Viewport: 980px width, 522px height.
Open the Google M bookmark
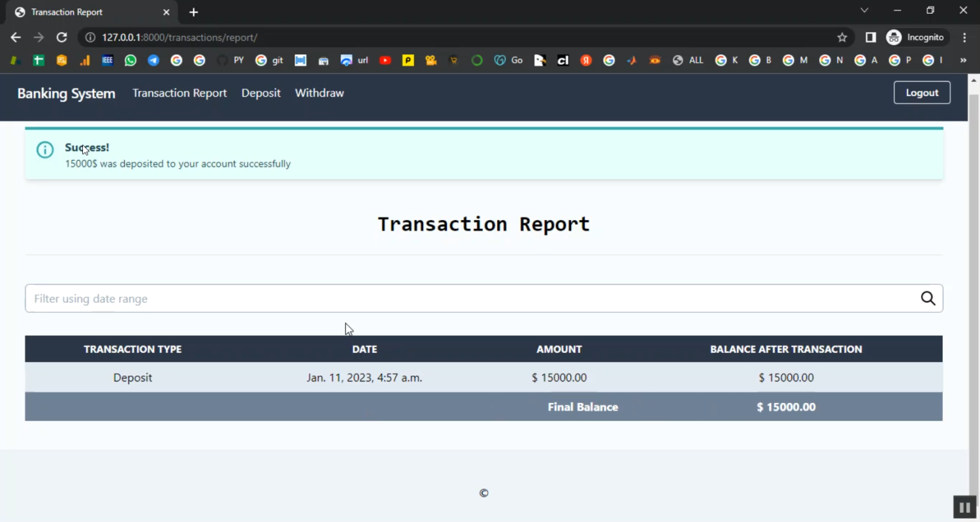pyautogui.click(x=795, y=60)
